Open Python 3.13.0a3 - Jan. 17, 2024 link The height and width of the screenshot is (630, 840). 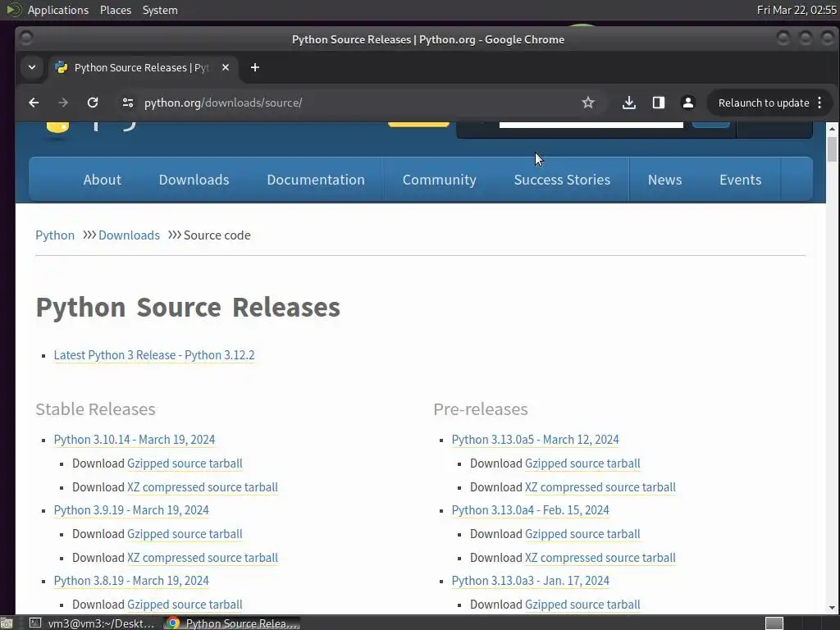tap(531, 581)
